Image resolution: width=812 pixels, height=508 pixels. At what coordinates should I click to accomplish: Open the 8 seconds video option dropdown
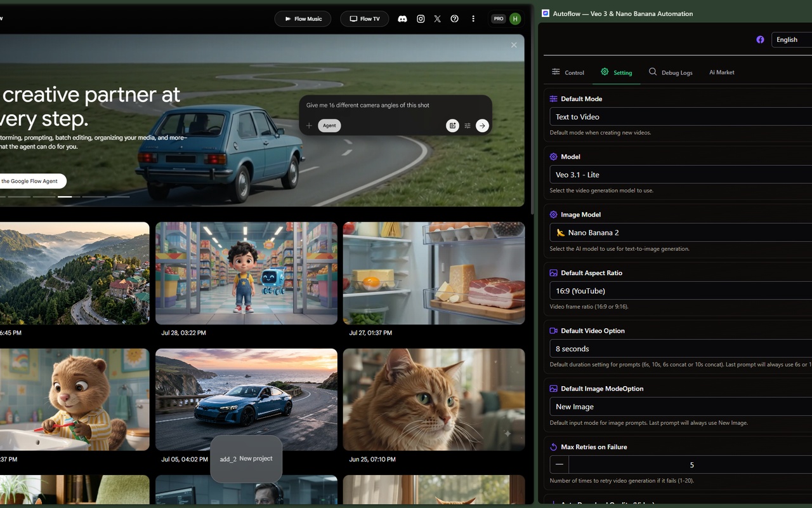coord(681,349)
